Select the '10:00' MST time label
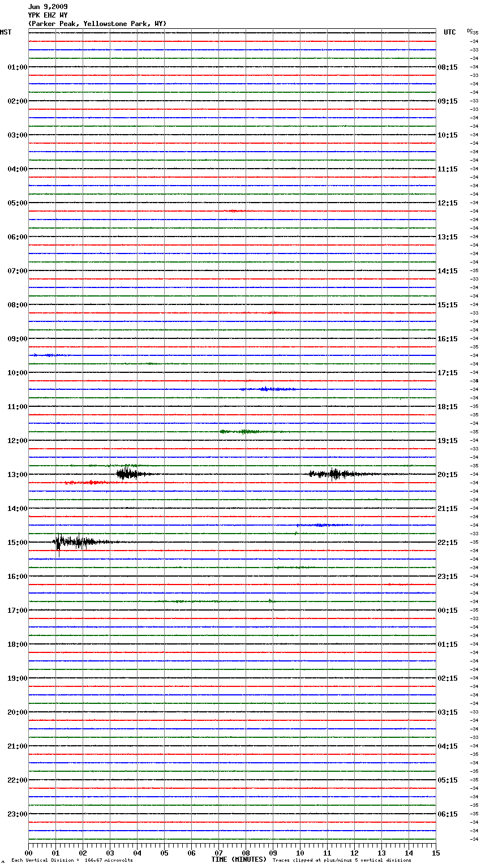The image size is (481, 868). (18, 373)
